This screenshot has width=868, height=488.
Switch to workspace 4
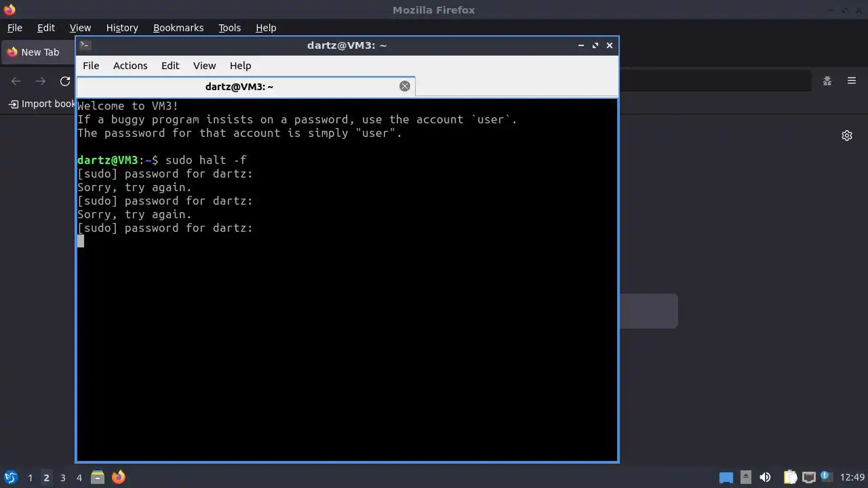[x=79, y=477]
